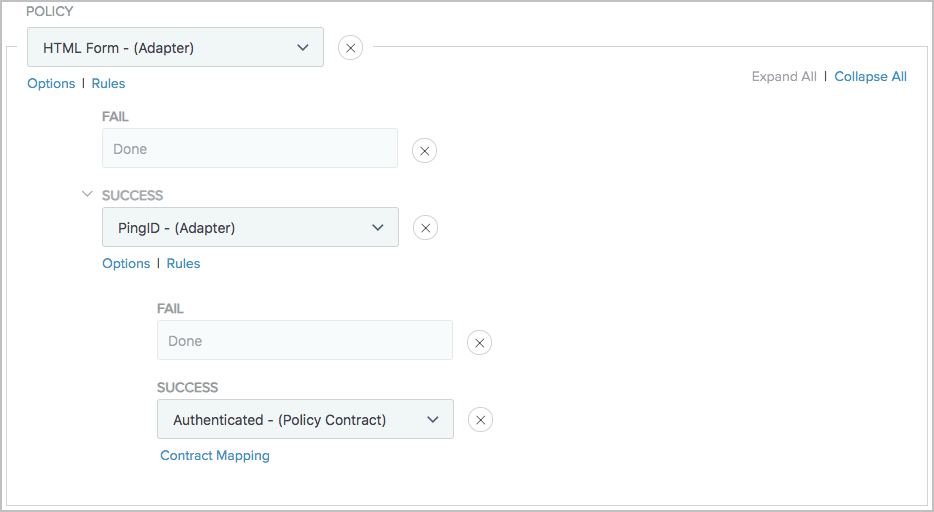
Task: Open the Authenticated - (Policy Contract) dropdown
Action: click(305, 419)
